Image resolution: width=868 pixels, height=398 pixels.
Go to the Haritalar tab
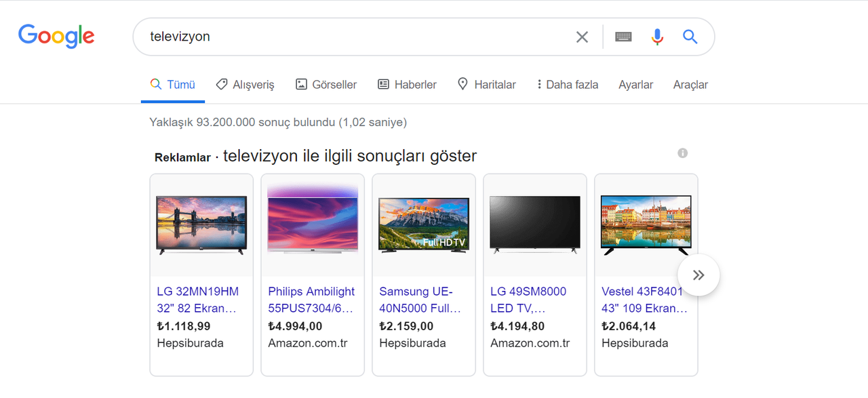click(486, 85)
